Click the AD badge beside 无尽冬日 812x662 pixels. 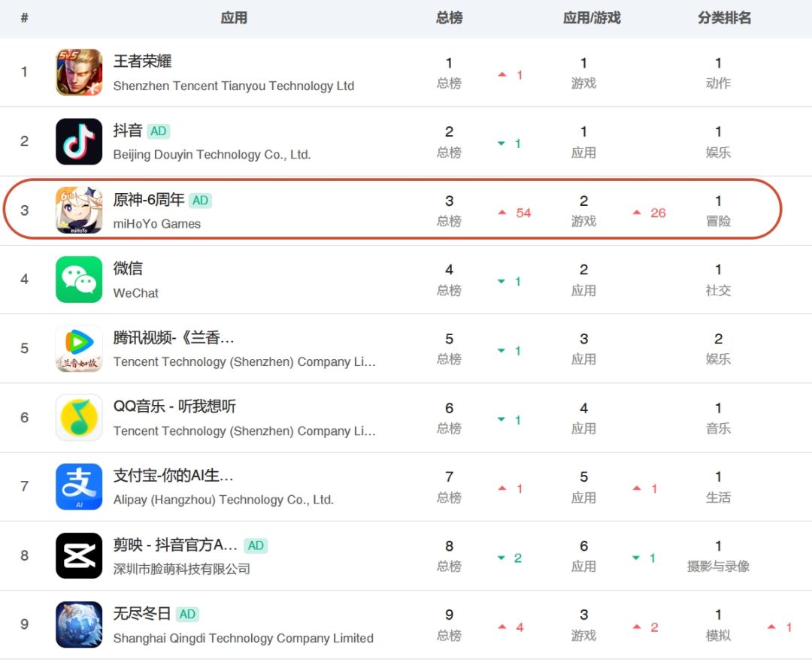click(187, 615)
